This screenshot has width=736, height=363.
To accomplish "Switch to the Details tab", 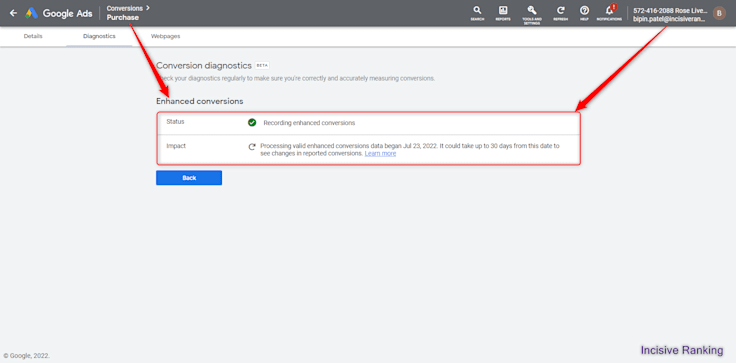I will (33, 36).
